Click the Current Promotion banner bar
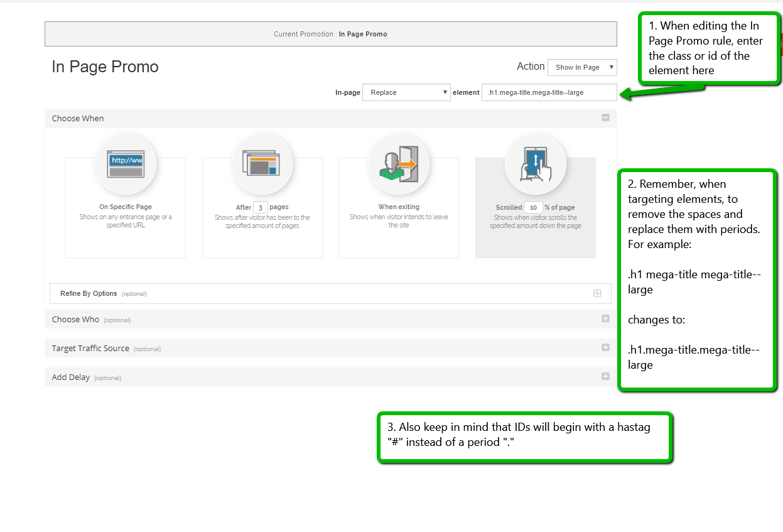This screenshot has height=532, width=783. tap(330, 34)
